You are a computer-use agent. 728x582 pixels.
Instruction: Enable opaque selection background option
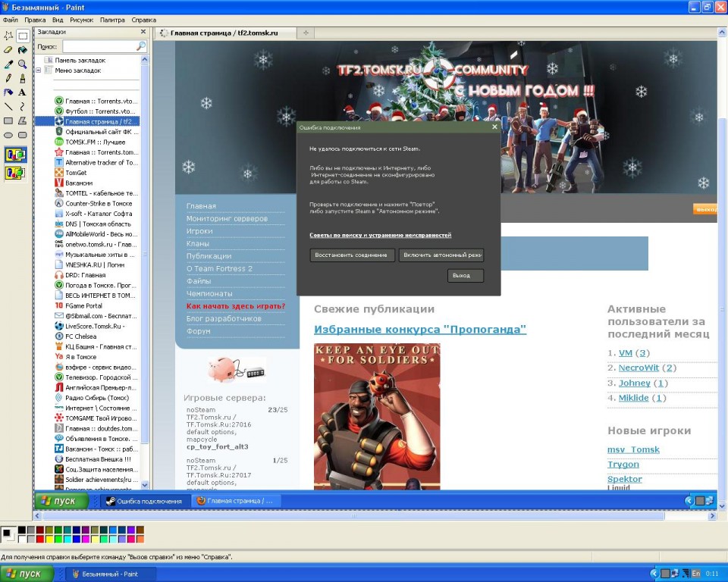(x=15, y=155)
